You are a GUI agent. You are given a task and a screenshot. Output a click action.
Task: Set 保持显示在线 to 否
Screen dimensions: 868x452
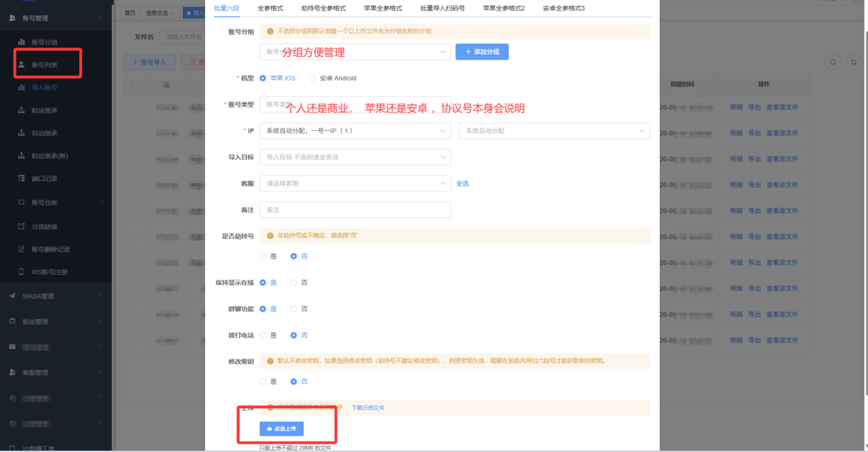point(299,282)
